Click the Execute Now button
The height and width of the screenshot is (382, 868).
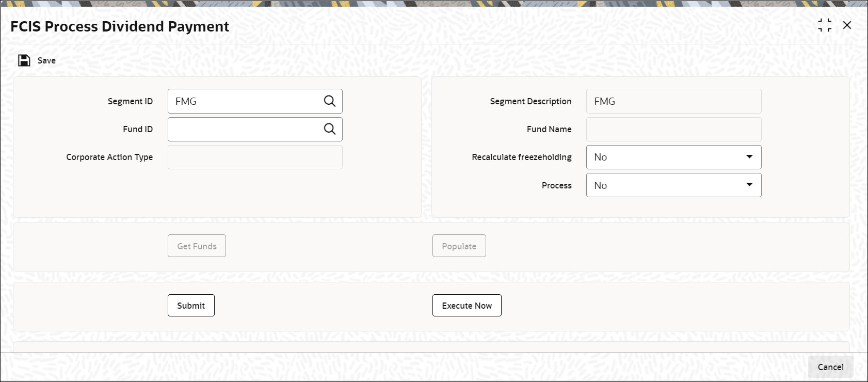(467, 306)
